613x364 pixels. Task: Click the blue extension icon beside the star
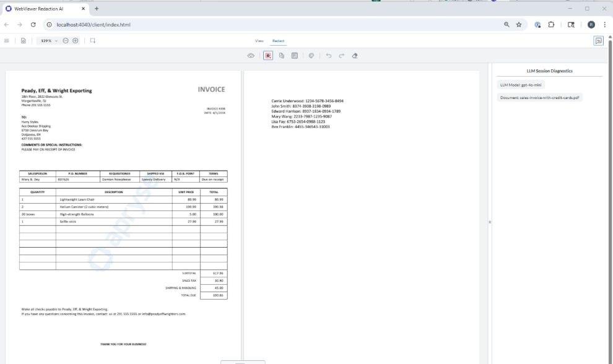(537, 25)
